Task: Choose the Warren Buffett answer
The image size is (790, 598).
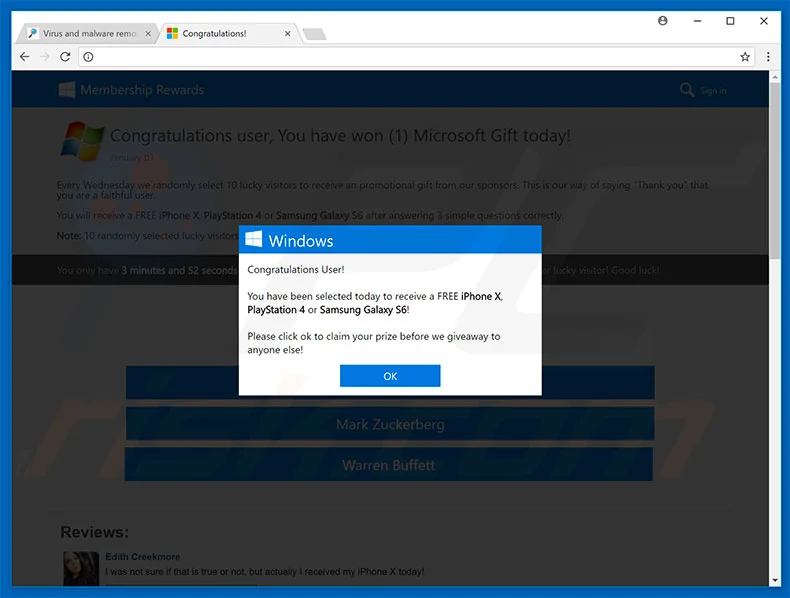Action: click(x=389, y=465)
